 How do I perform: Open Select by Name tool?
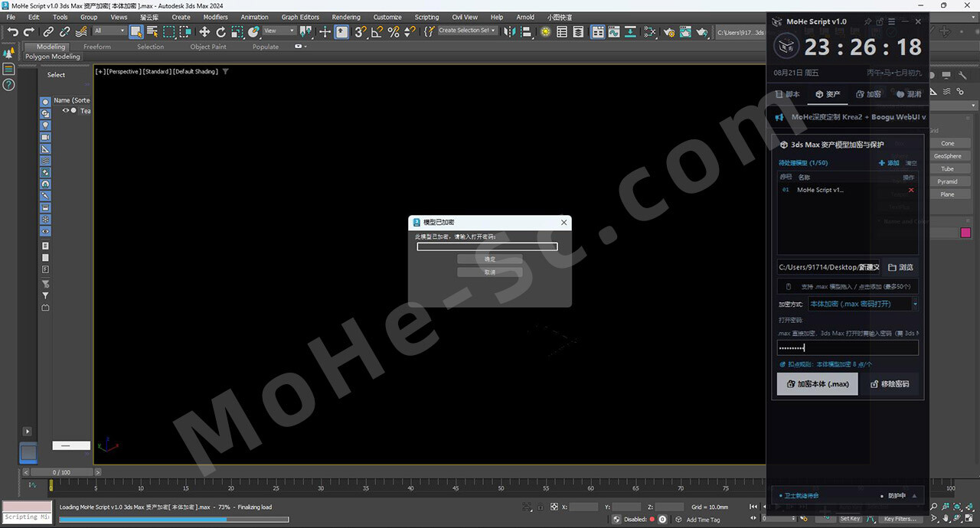pos(152,31)
